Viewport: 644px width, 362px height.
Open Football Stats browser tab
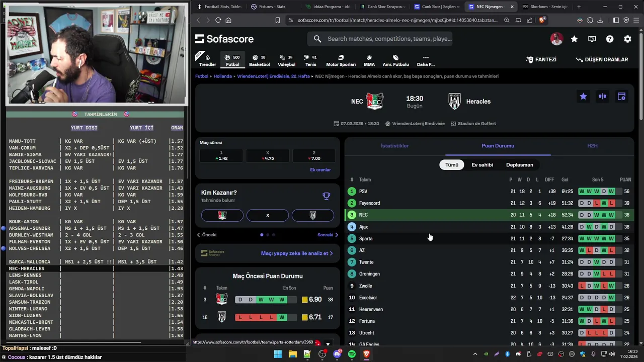pyautogui.click(x=219, y=7)
